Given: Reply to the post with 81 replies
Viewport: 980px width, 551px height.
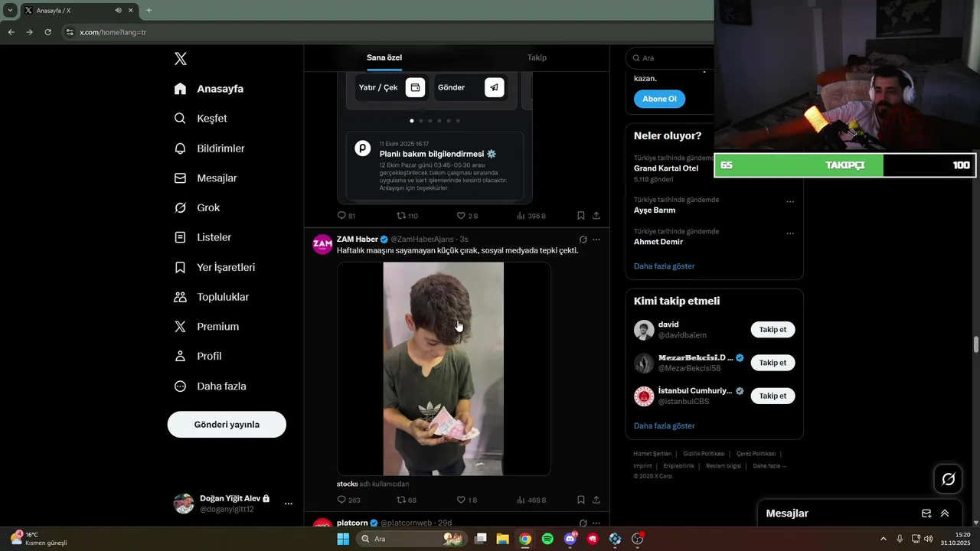Looking at the screenshot, I should [341, 216].
